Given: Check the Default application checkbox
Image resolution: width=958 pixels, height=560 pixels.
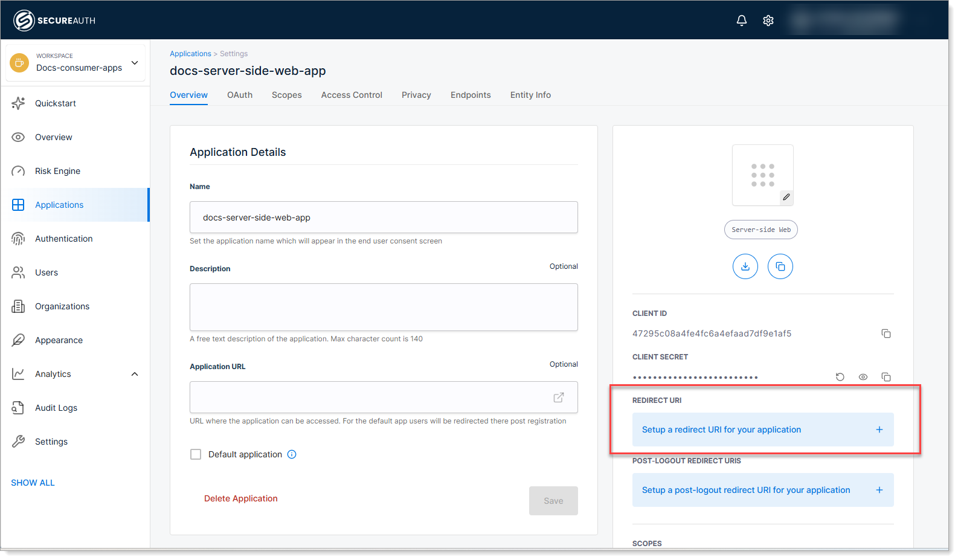Looking at the screenshot, I should click(x=196, y=454).
